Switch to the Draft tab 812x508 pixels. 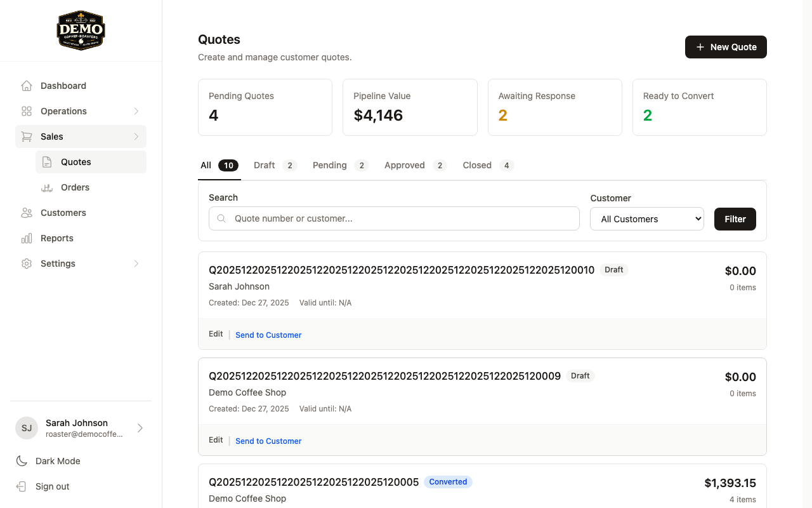click(x=264, y=165)
